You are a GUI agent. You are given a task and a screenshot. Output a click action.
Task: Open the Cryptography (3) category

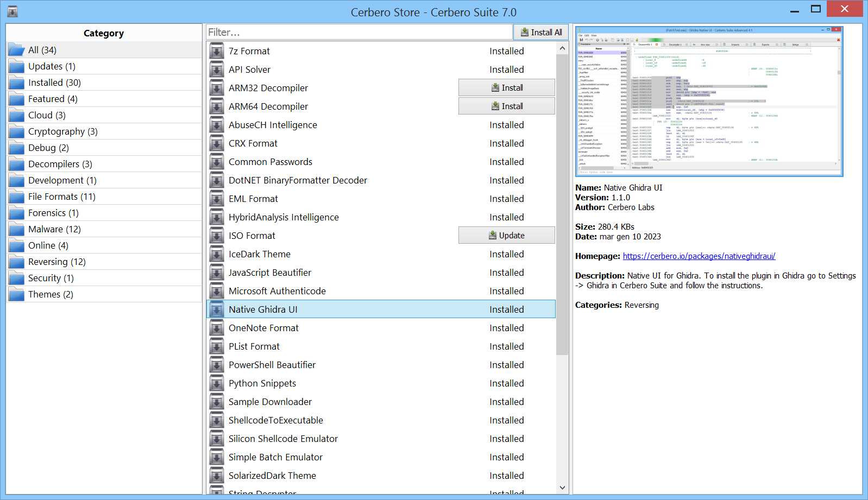[x=104, y=131]
